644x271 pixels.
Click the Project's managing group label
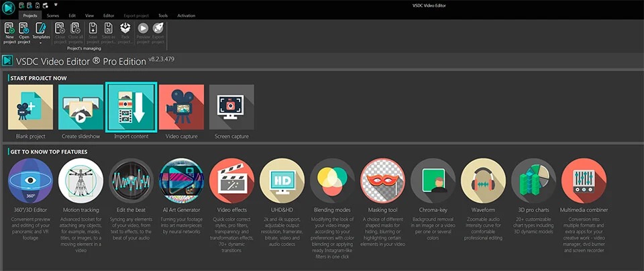coord(84,48)
